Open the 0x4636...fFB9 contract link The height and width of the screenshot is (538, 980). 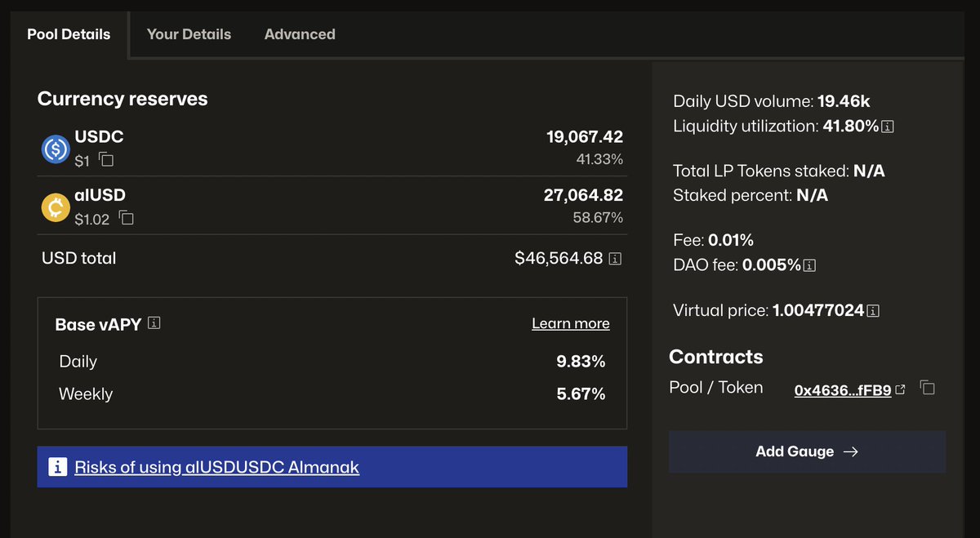click(843, 390)
